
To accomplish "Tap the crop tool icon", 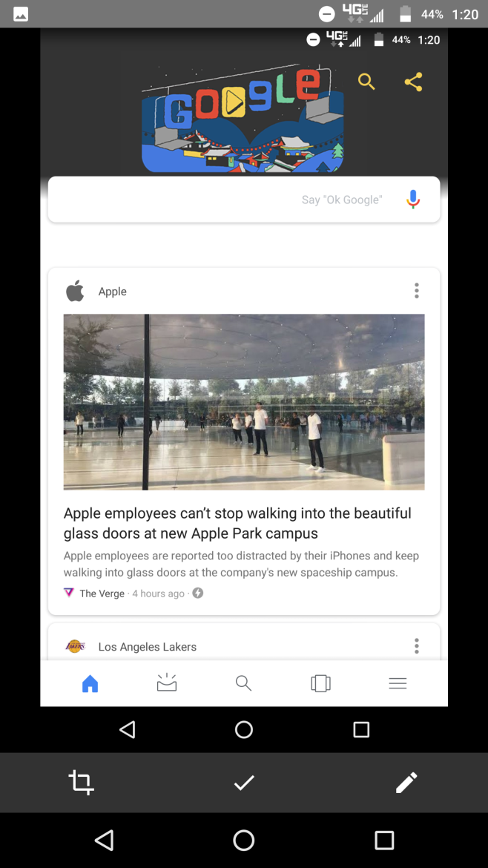I will 81,782.
